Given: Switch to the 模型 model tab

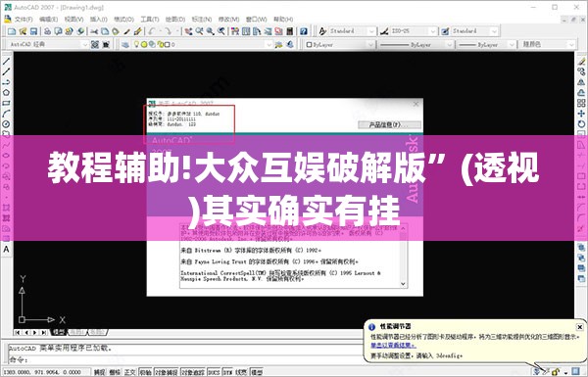Looking at the screenshot, I should click(x=58, y=332).
